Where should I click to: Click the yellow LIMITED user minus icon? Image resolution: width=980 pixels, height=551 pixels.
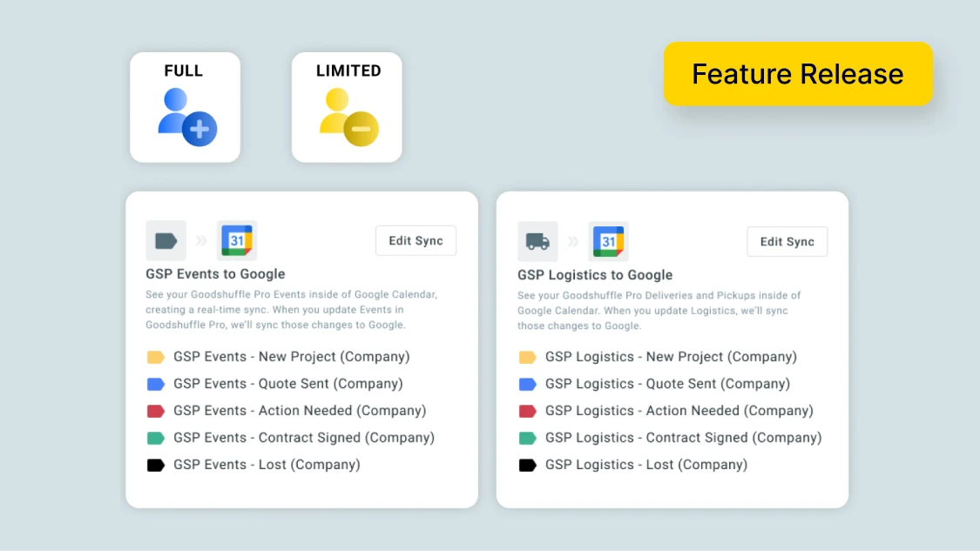(x=348, y=118)
